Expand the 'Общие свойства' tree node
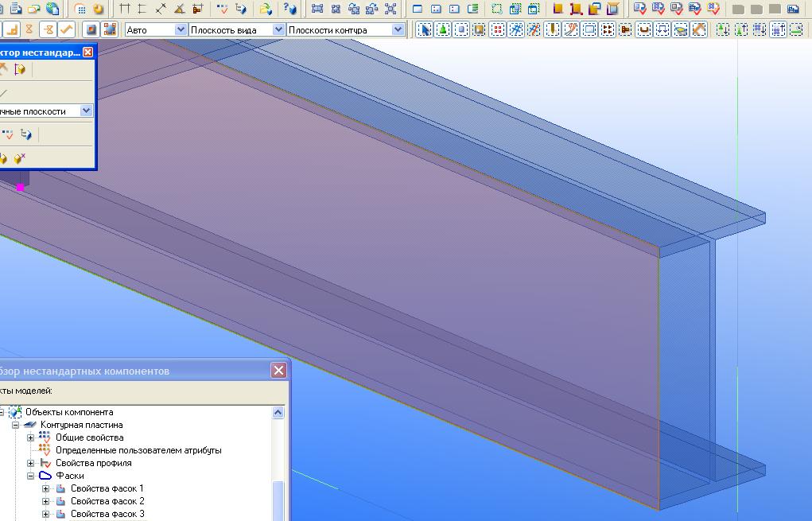Viewport: 812px width, 521px height. (31, 437)
